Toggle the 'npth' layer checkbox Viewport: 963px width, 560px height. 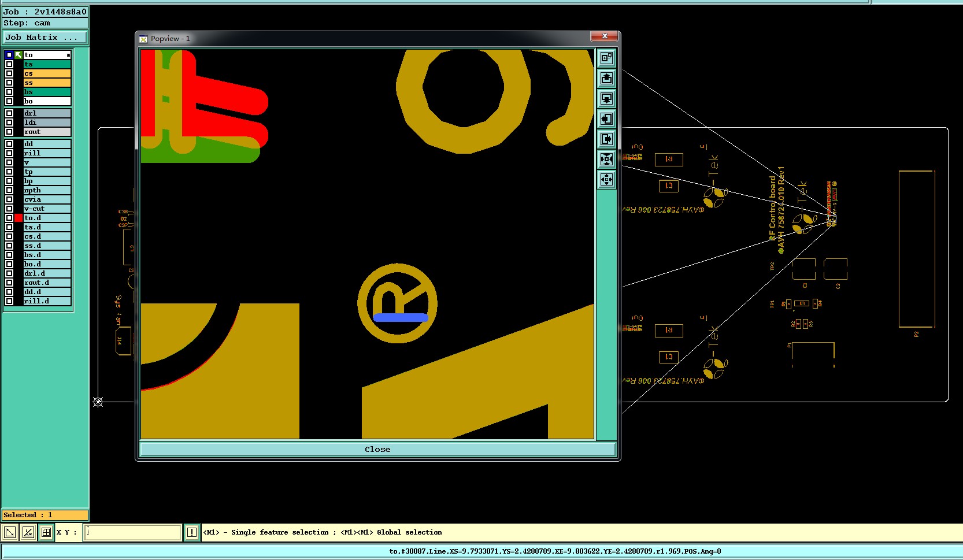coord(9,190)
